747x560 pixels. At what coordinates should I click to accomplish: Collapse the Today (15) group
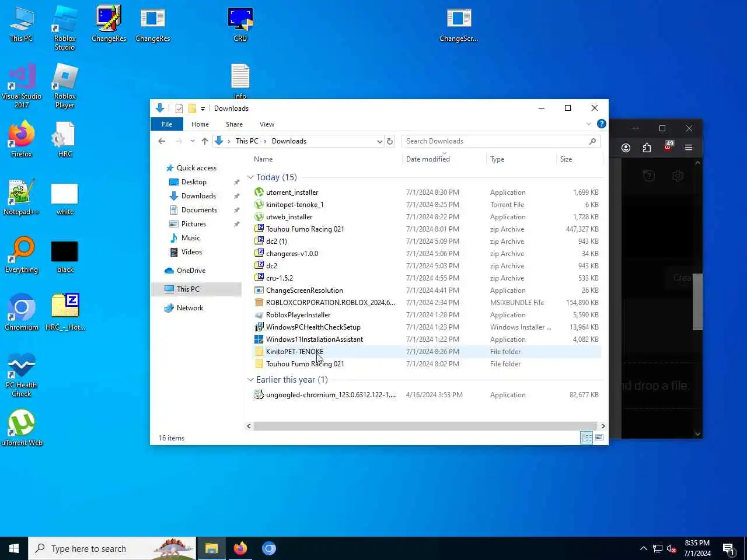(250, 177)
